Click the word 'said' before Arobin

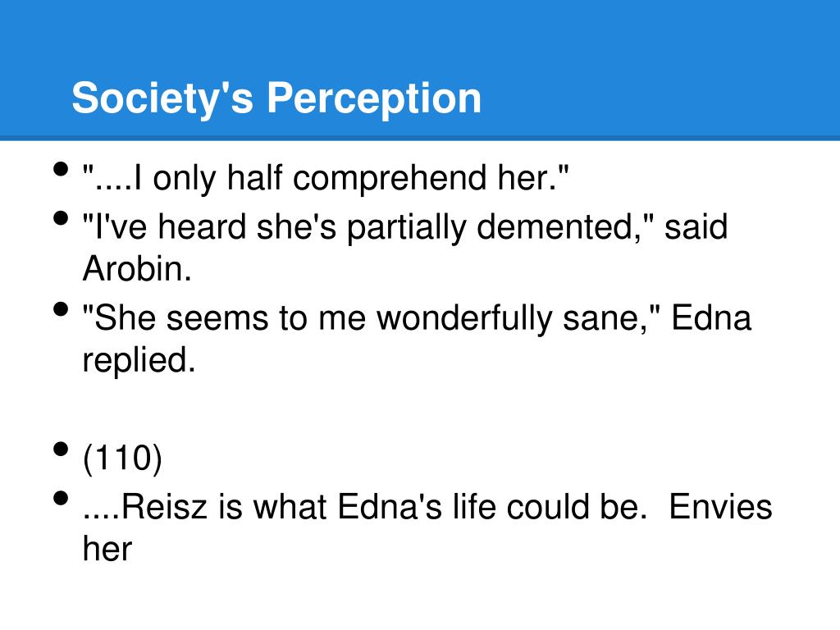pyautogui.click(x=696, y=227)
